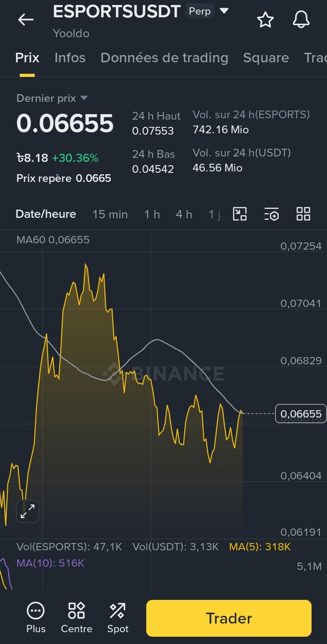
Task: Tap the Vol(ESPORTS): 47,1K label
Action: click(69, 547)
